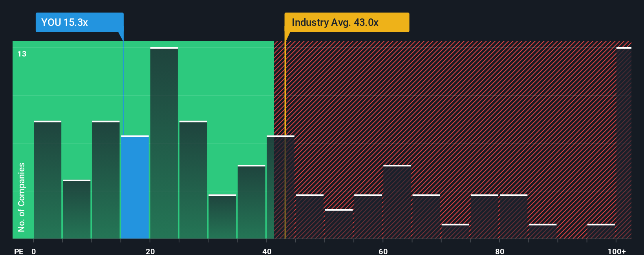The image size is (644, 255).
Task: Click the bar covering PE 40-45
Action: (281, 187)
